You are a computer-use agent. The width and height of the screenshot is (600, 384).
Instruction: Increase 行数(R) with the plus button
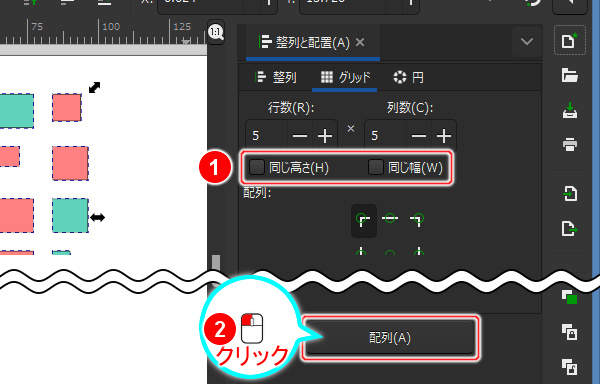point(325,136)
